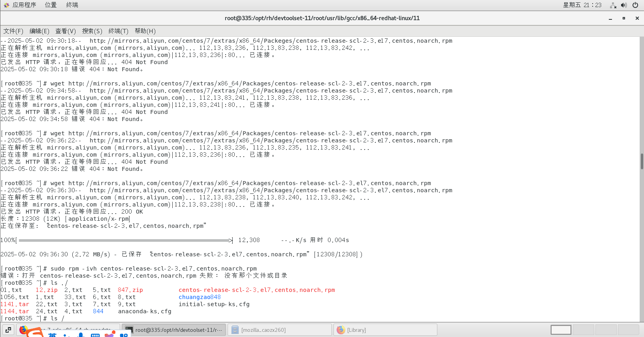This screenshot has height=337, width=644.
Task: Open the 搜索(S) menu
Action: [x=92, y=31]
